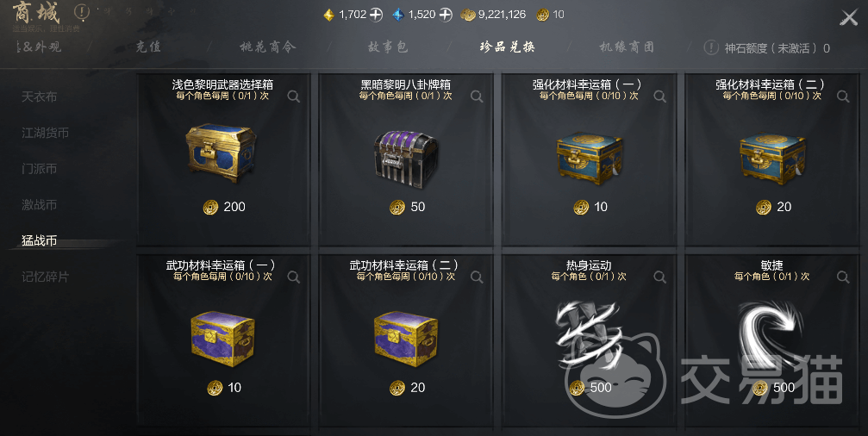Open magnifier preview for 浅色黎明武器选择箱
The height and width of the screenshot is (436, 868).
[294, 97]
